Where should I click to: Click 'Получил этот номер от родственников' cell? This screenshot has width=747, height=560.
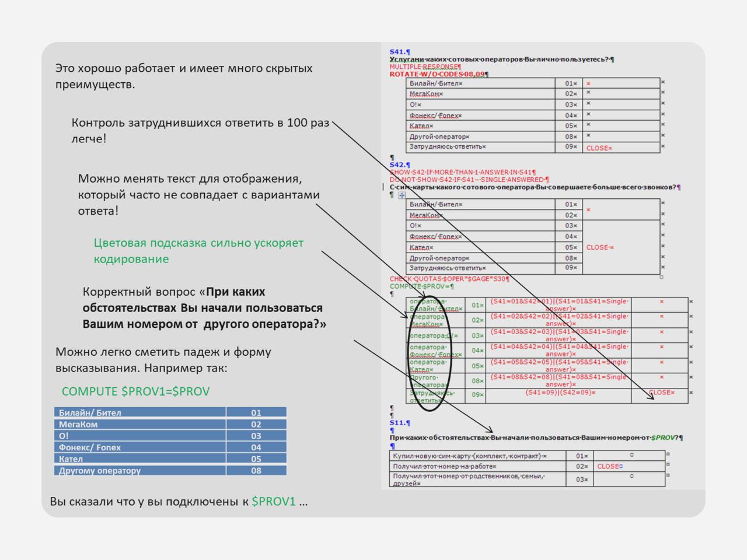pos(478,480)
